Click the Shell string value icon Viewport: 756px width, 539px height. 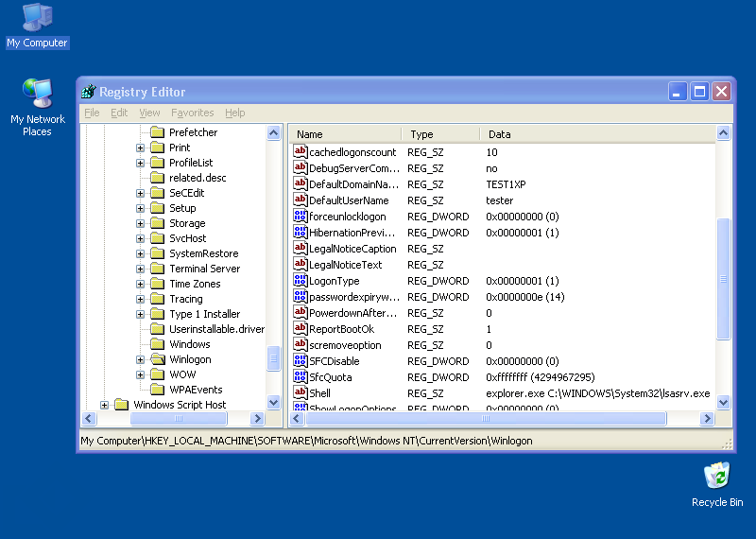(300, 393)
